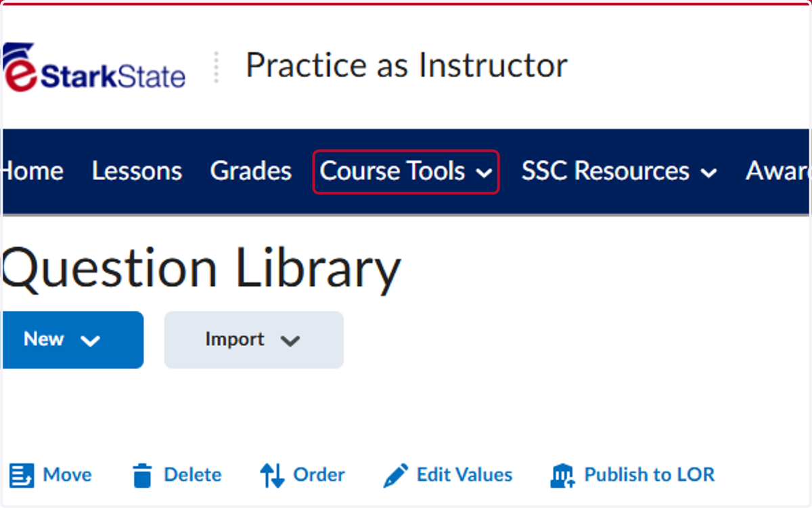
Task: Click the Move link text
Action: pyautogui.click(x=68, y=475)
